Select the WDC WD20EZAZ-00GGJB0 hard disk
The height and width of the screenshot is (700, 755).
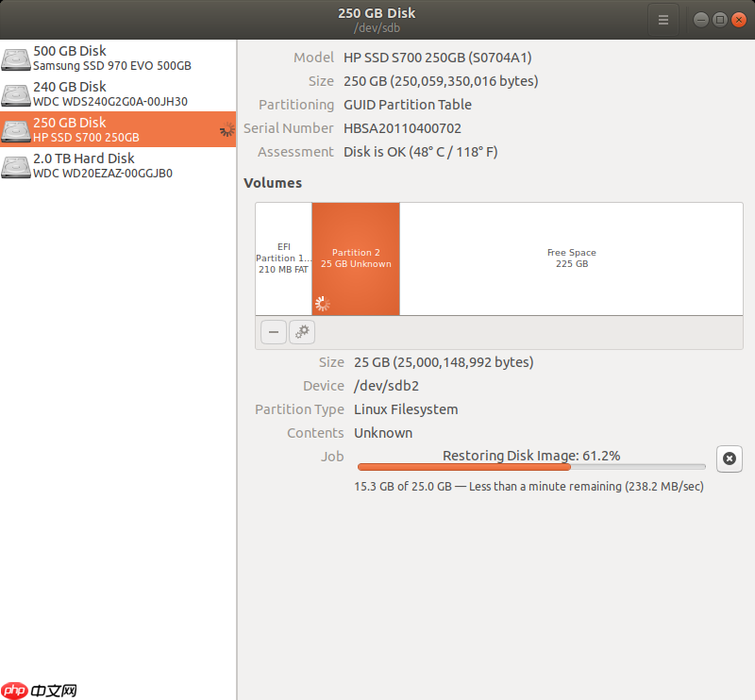(x=118, y=166)
